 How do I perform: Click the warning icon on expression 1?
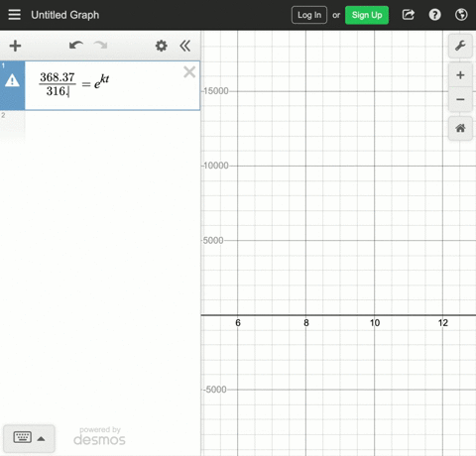tap(12, 80)
